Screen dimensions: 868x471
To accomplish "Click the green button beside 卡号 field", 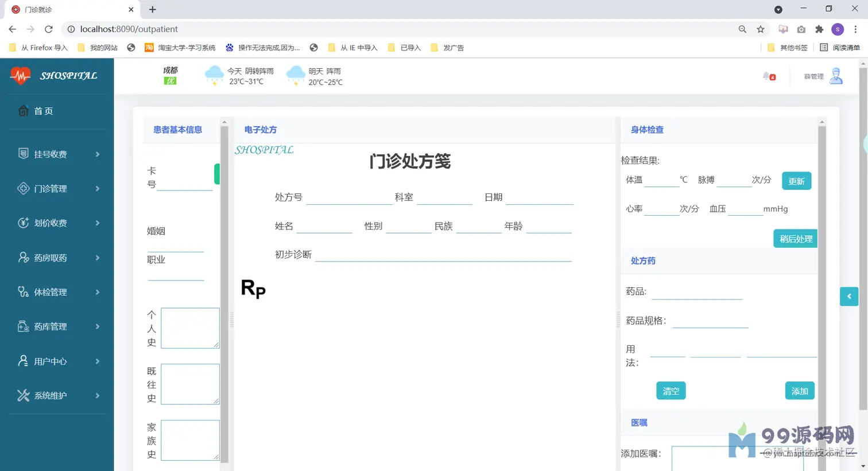I will [x=217, y=174].
